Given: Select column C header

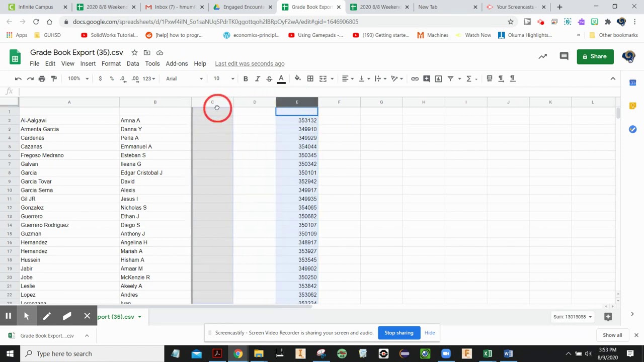Looking at the screenshot, I should [212, 102].
